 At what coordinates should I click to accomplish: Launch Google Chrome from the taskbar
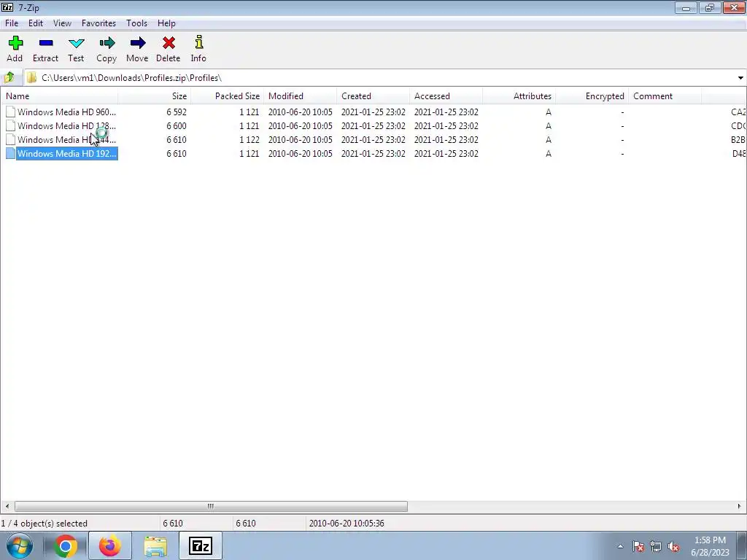point(66,545)
